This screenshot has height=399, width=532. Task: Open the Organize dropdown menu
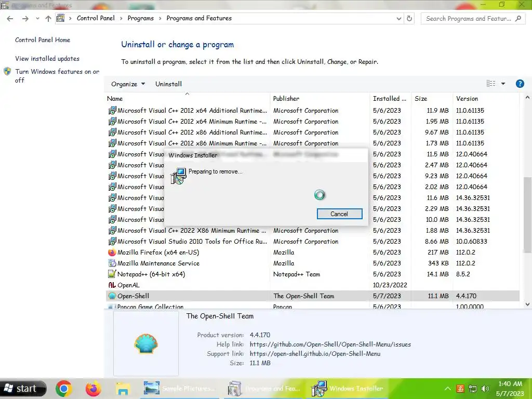[x=128, y=84]
